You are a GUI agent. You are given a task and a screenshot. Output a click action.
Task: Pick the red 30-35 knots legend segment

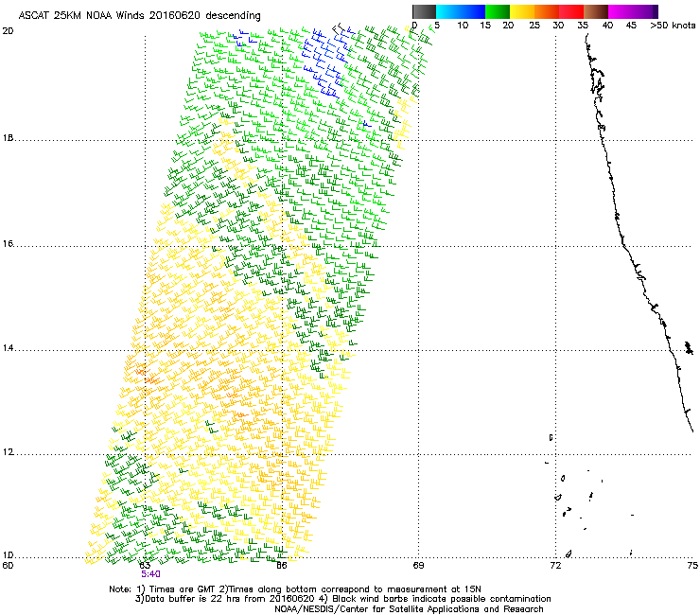tap(571, 11)
